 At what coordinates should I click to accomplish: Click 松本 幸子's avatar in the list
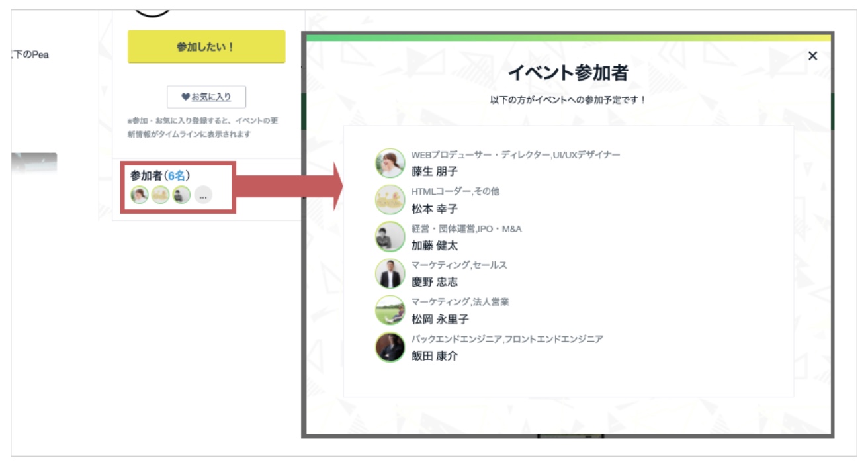coord(390,200)
